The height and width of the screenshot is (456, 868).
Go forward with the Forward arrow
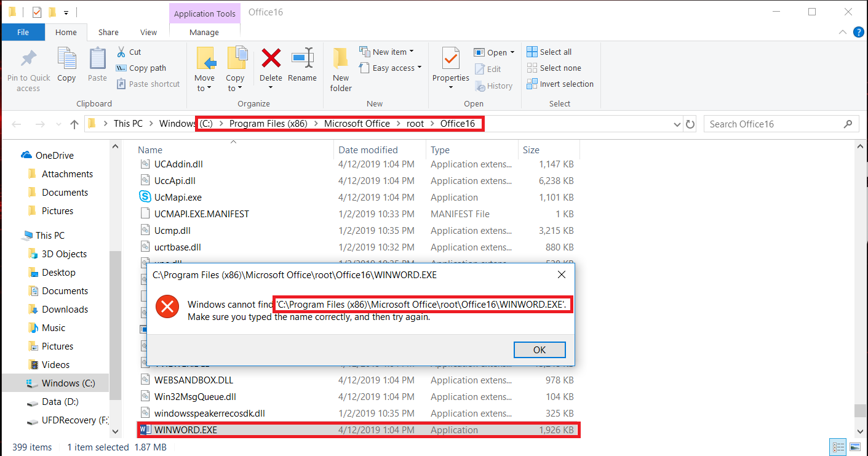pyautogui.click(x=41, y=124)
